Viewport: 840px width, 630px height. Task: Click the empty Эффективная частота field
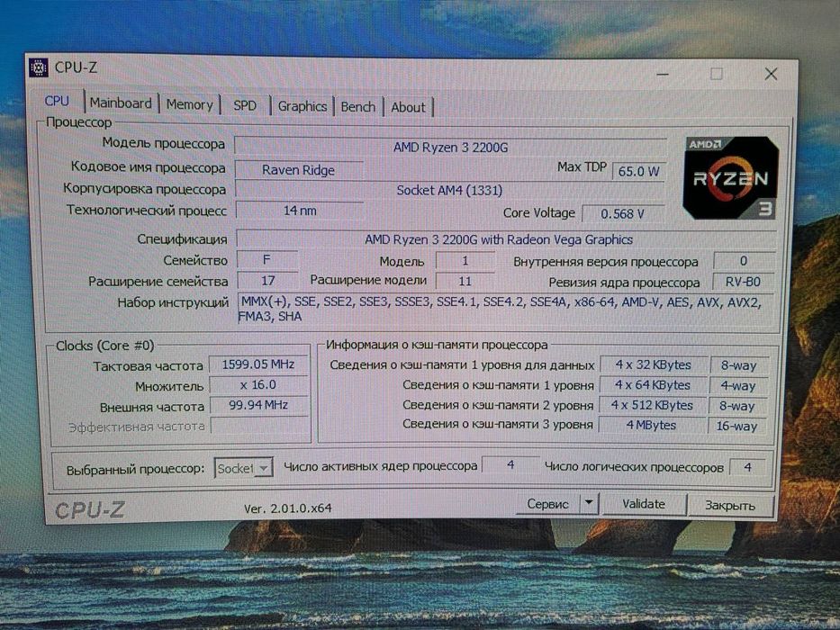tap(260, 426)
